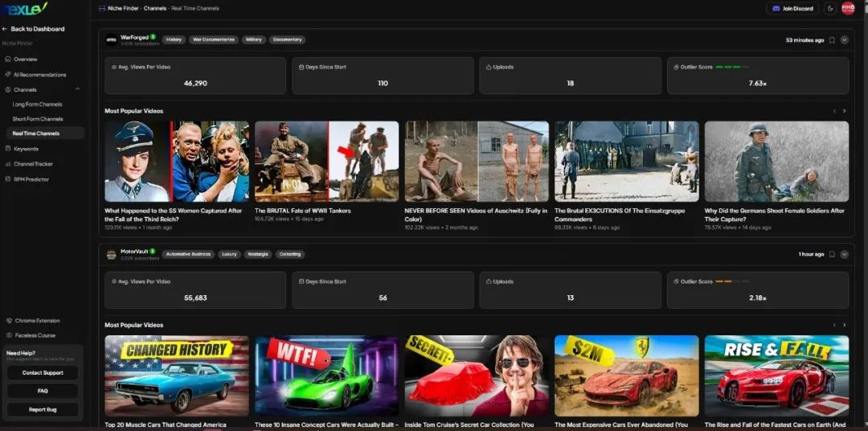
Task: Click the Overview home icon in sidebar
Action: pyautogui.click(x=8, y=59)
